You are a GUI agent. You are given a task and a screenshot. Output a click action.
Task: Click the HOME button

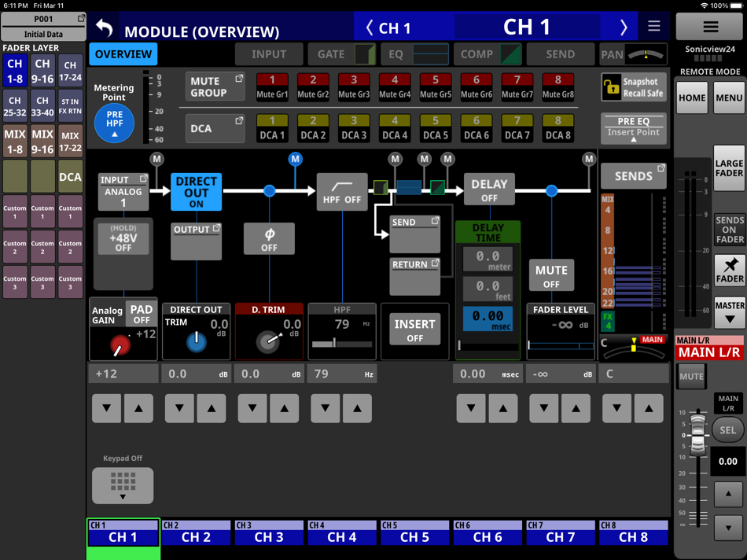[692, 98]
